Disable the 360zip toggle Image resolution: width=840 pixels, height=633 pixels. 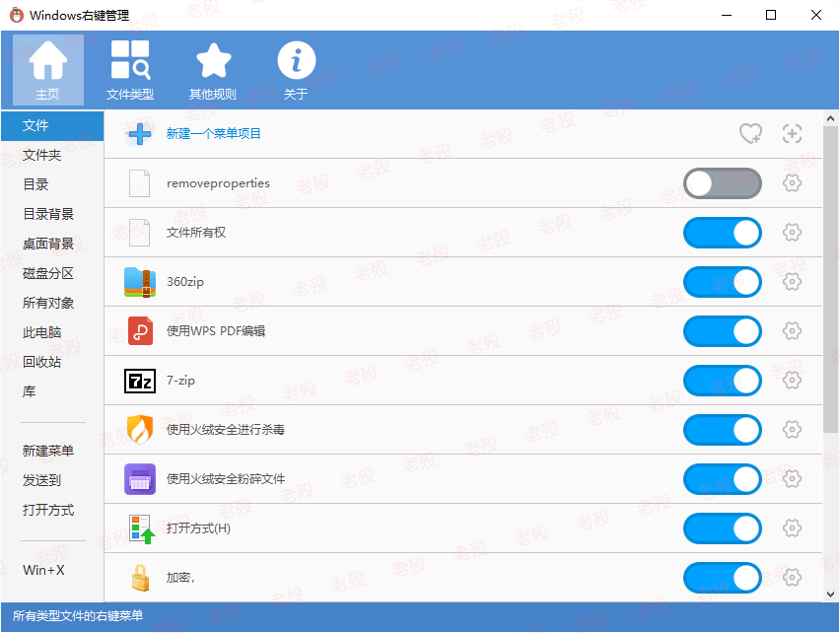point(722,282)
